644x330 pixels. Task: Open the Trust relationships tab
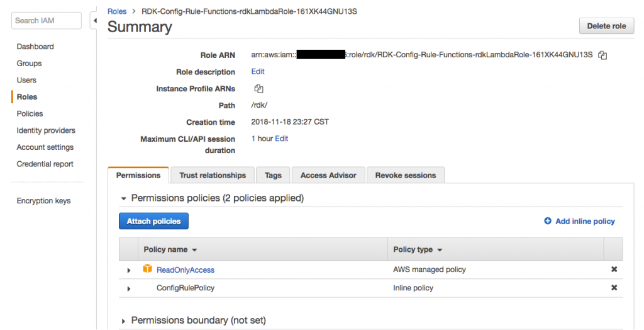tap(213, 175)
